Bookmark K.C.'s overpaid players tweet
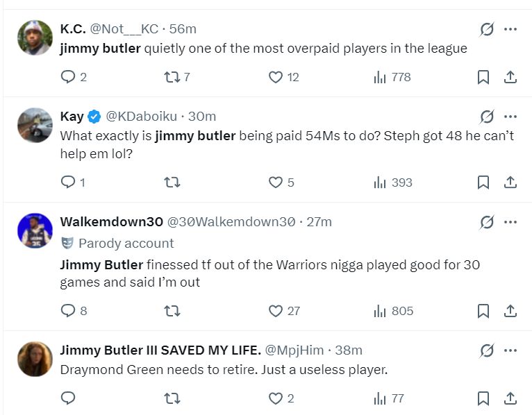Image resolution: width=532 pixels, height=415 pixels. tap(483, 78)
